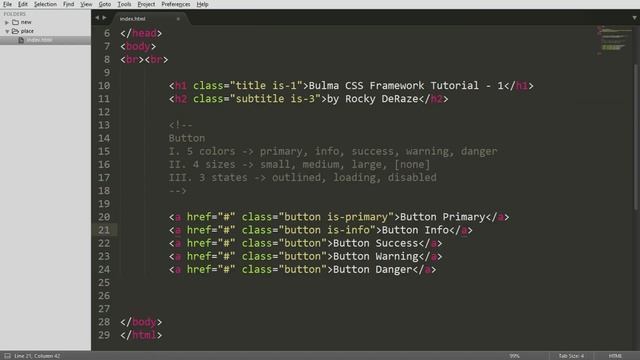Image resolution: width=640 pixels, height=360 pixels.
Task: Click the 'place' open folder icon
Action: (x=16, y=31)
